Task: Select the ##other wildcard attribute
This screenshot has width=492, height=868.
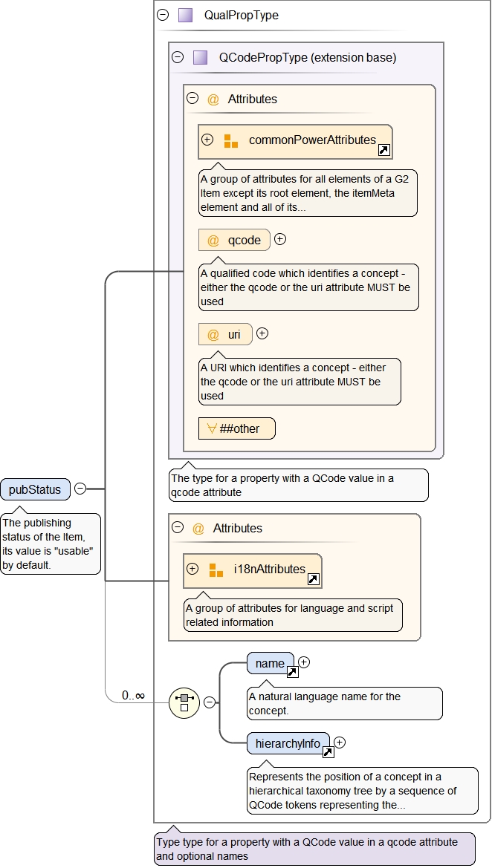Action: pos(236,428)
